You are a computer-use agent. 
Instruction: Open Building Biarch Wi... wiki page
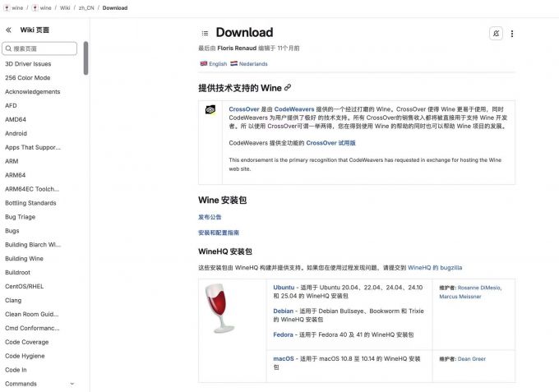[33, 244]
